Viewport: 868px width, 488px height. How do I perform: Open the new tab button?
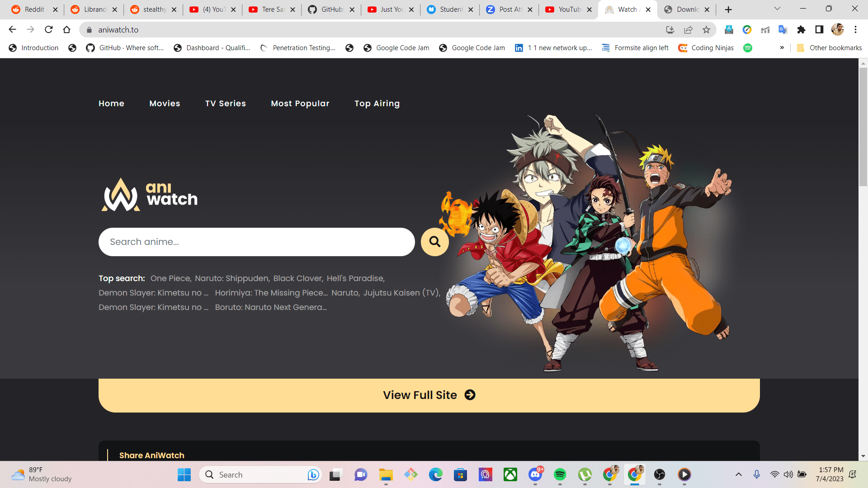[728, 9]
